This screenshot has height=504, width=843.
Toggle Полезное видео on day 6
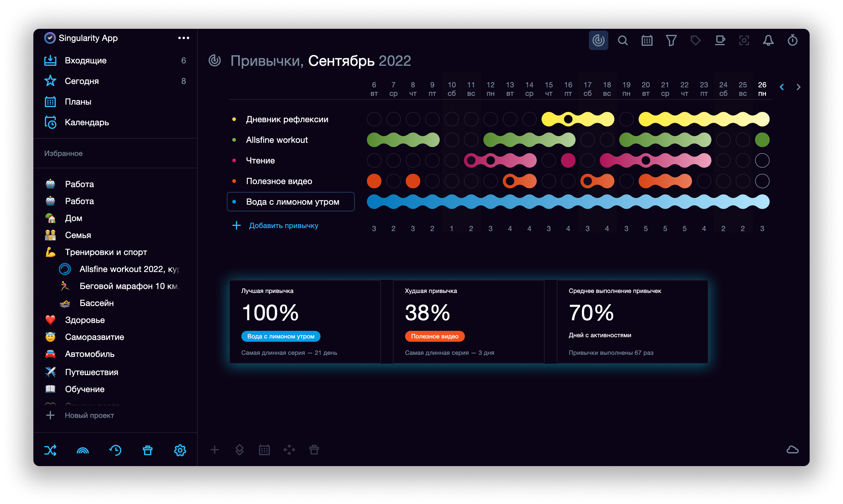(x=374, y=181)
